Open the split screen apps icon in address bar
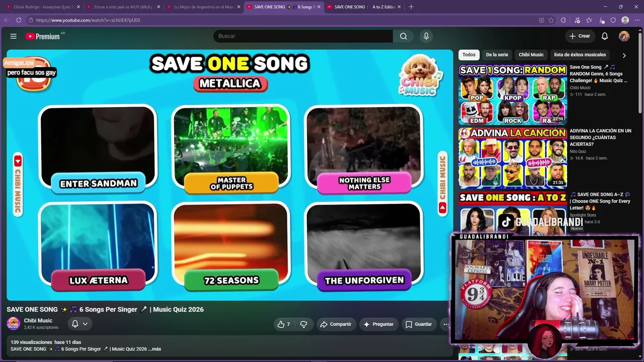 [x=541, y=20]
